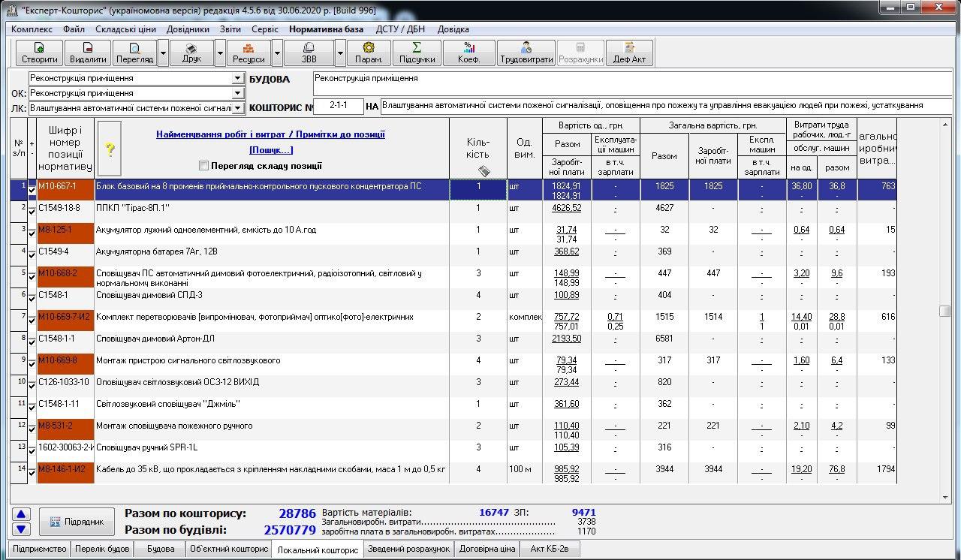Expand the ОК Реконструкція приміщення dropdown
The height and width of the screenshot is (560, 961).
(x=238, y=93)
